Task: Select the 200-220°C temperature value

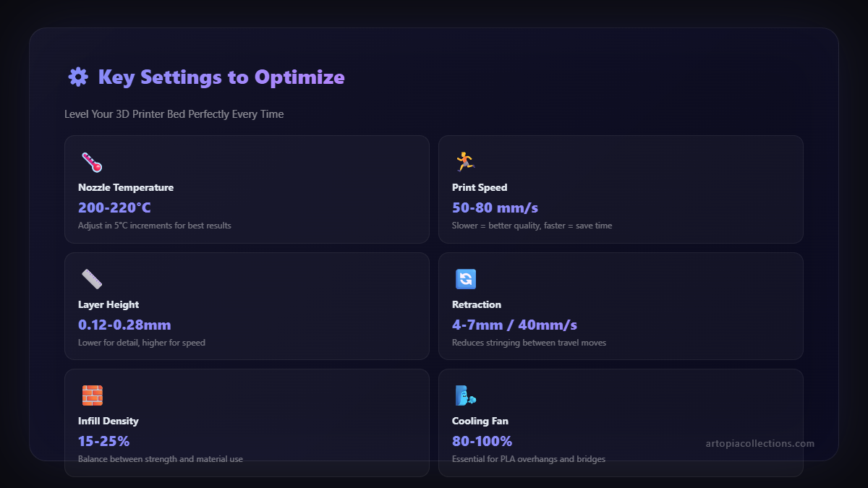Action: 114,208
